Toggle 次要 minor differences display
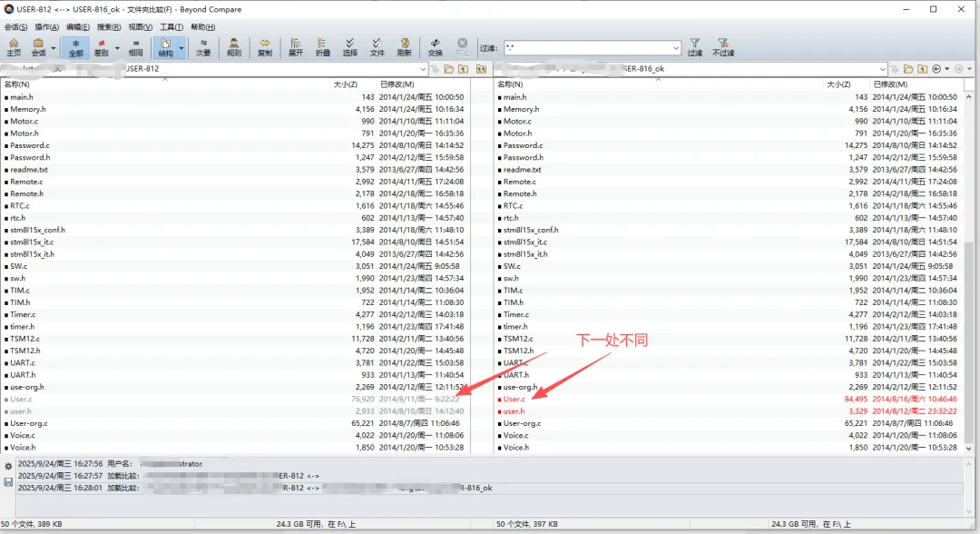Image resolution: width=980 pixels, height=534 pixels. [x=204, y=47]
